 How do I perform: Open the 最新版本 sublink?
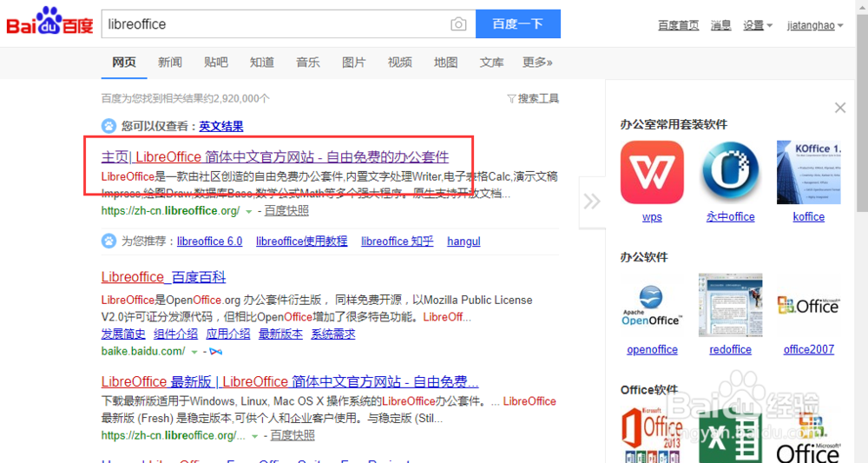280,334
